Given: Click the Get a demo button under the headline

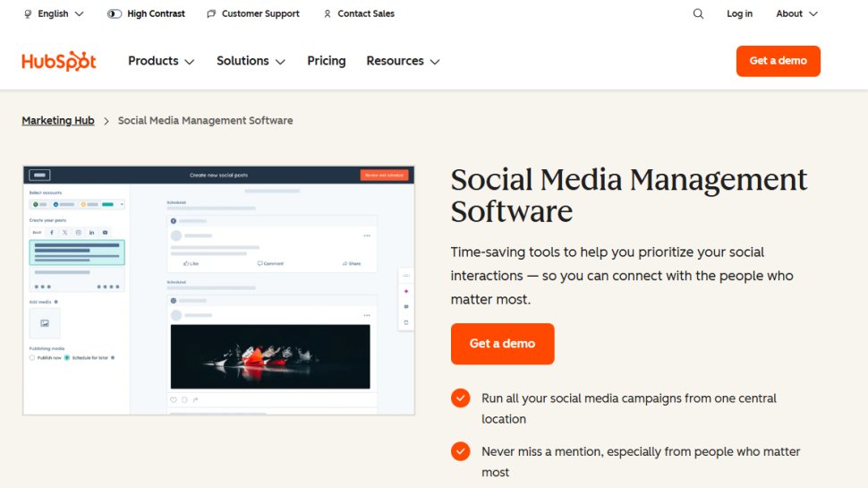Looking at the screenshot, I should tap(502, 344).
